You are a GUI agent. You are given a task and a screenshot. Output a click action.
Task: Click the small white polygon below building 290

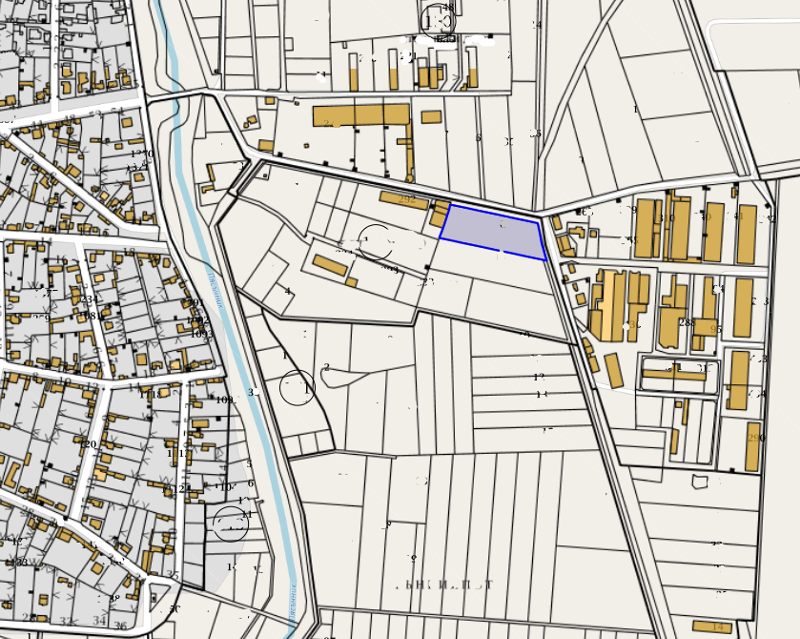coord(701,482)
